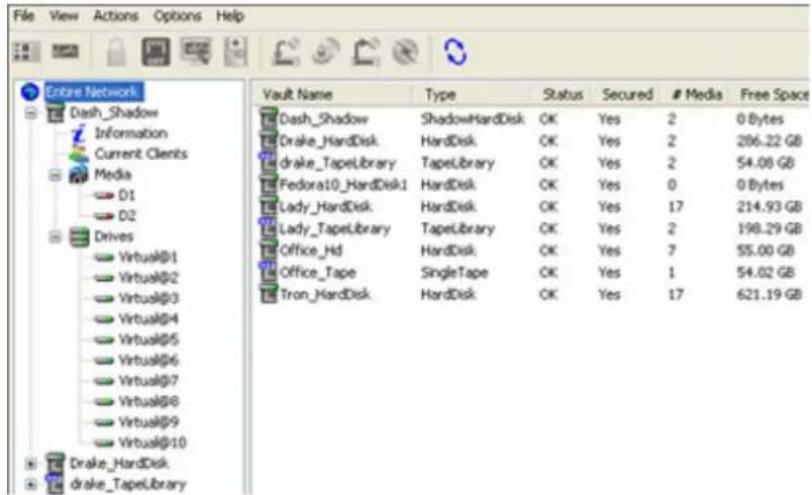
Task: Select the Media tree node
Action: point(112,174)
